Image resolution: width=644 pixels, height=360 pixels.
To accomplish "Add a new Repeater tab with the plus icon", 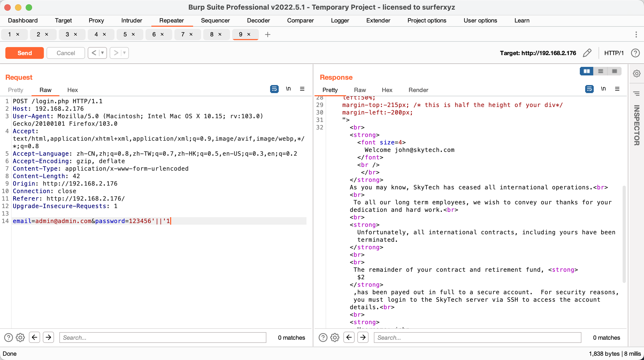I will pyautogui.click(x=267, y=35).
